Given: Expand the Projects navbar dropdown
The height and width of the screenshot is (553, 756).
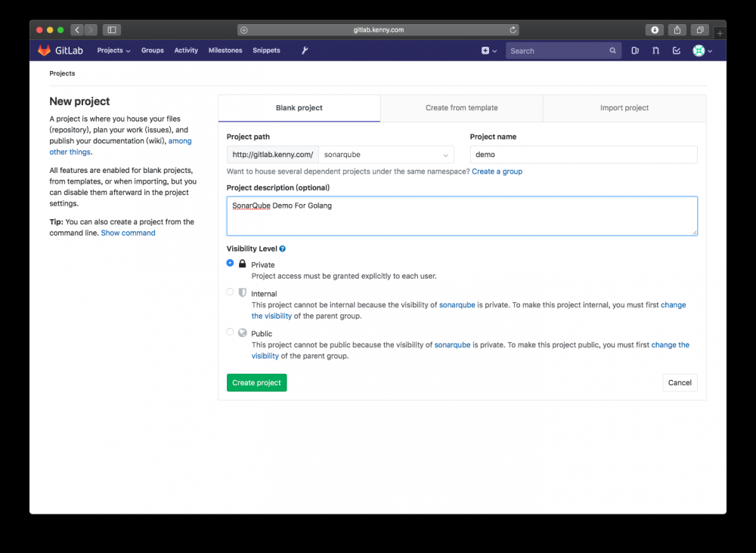Looking at the screenshot, I should pyautogui.click(x=114, y=51).
